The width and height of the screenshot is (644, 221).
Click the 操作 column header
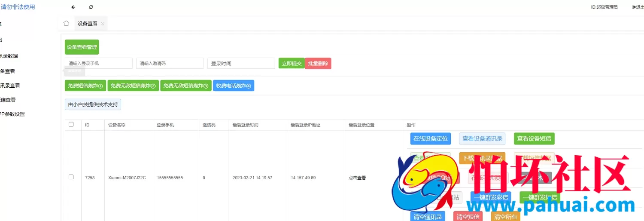(411, 125)
